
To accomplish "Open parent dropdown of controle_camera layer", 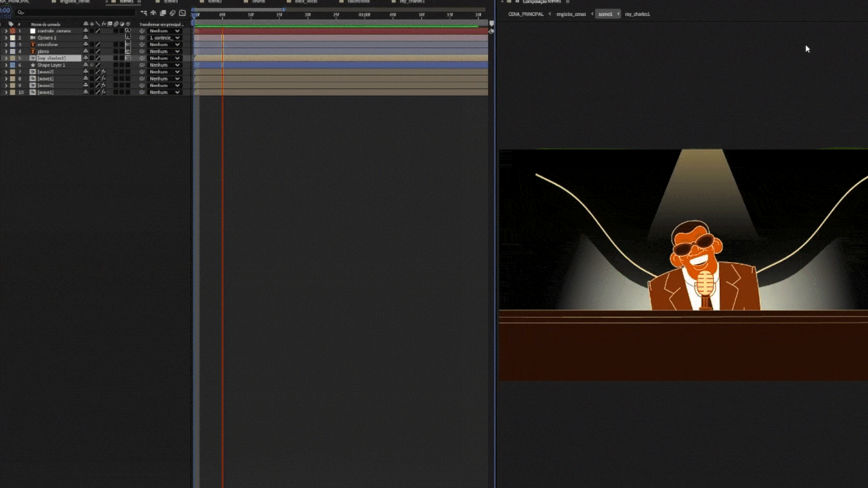I will pyautogui.click(x=165, y=31).
